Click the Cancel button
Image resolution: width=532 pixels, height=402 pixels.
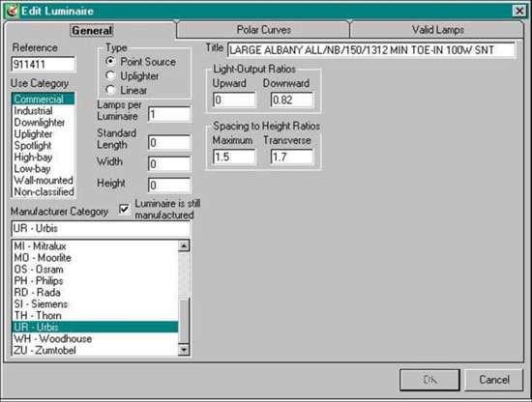point(493,380)
